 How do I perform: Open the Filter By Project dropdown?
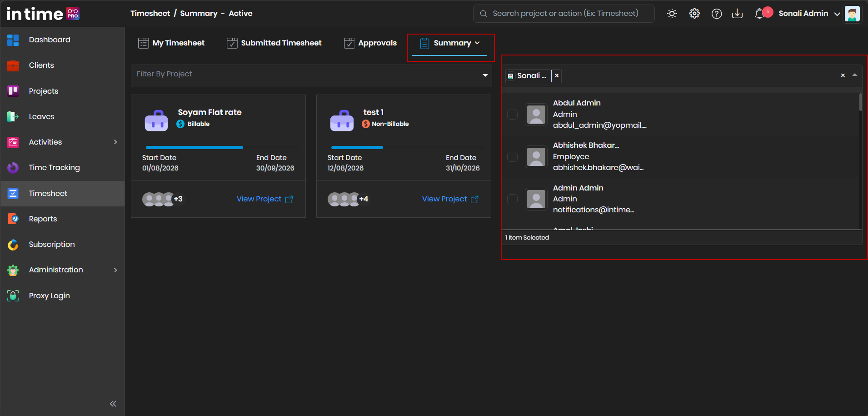(311, 75)
